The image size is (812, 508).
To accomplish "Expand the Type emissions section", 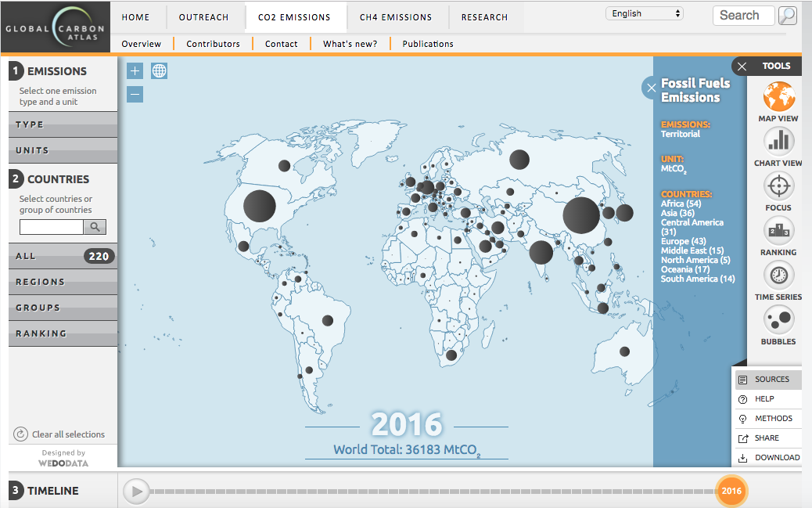I will tap(63, 124).
